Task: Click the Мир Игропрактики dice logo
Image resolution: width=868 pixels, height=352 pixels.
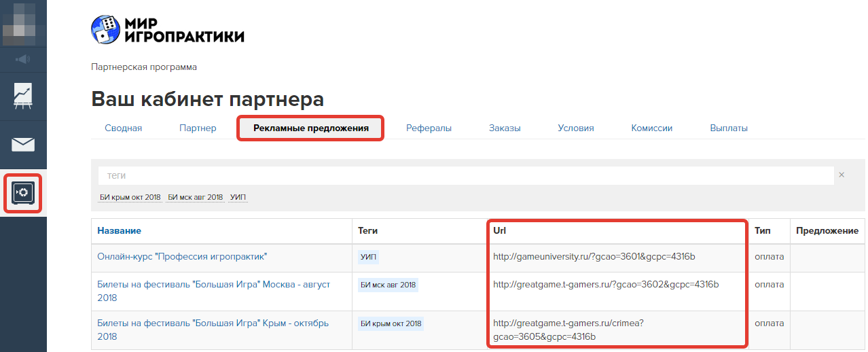Action: [167, 30]
